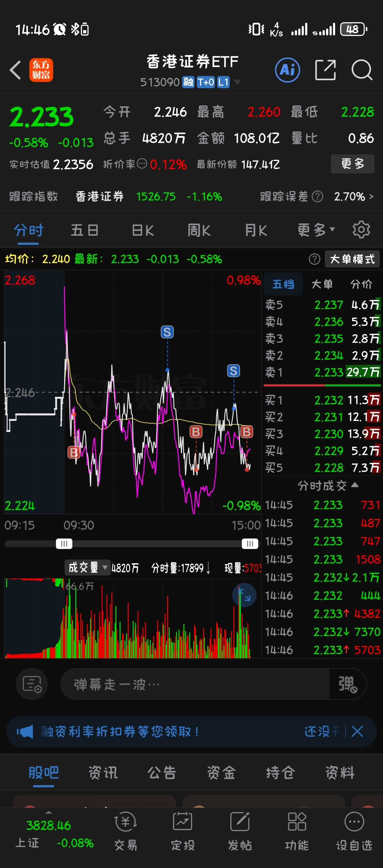Tap 卖1 price 2.233 row
The height and width of the screenshot is (868, 383).
click(323, 372)
